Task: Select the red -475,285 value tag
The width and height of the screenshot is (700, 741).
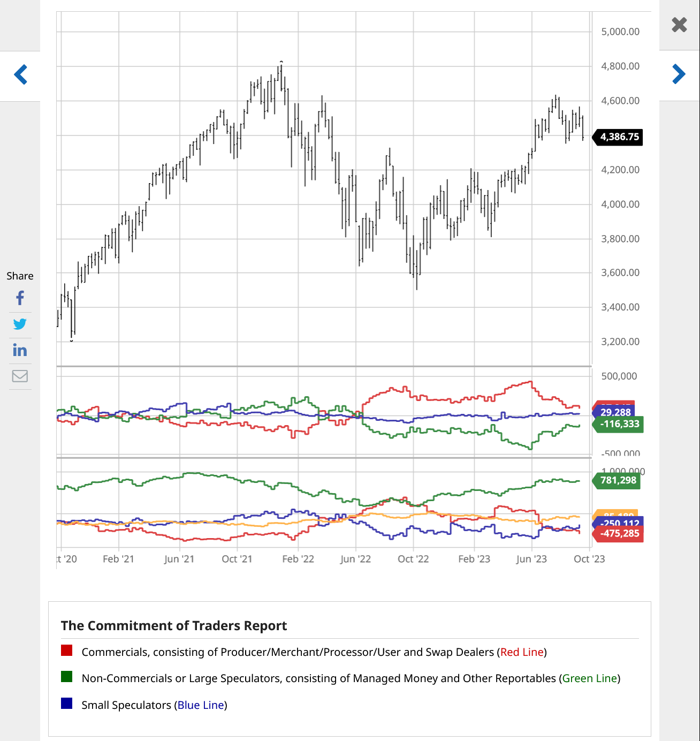Action: point(619,534)
